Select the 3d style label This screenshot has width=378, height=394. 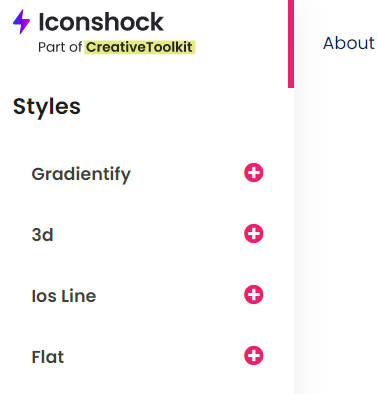[42, 235]
